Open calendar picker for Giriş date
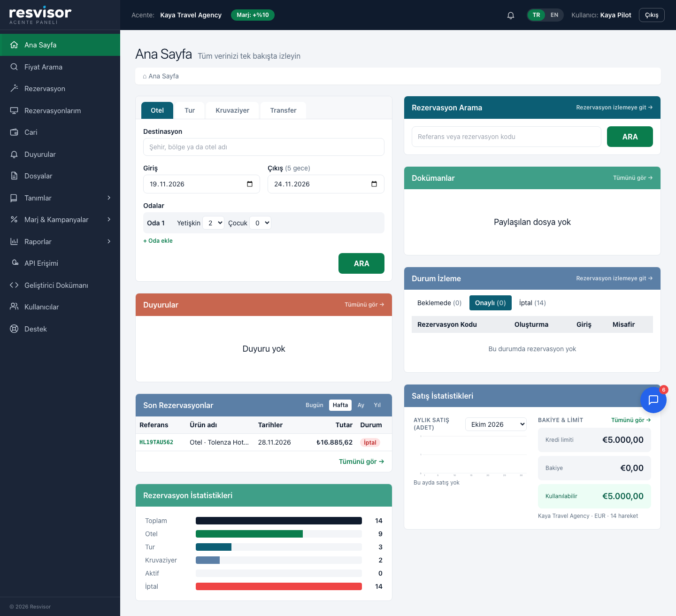This screenshot has height=616, width=676. click(x=250, y=184)
